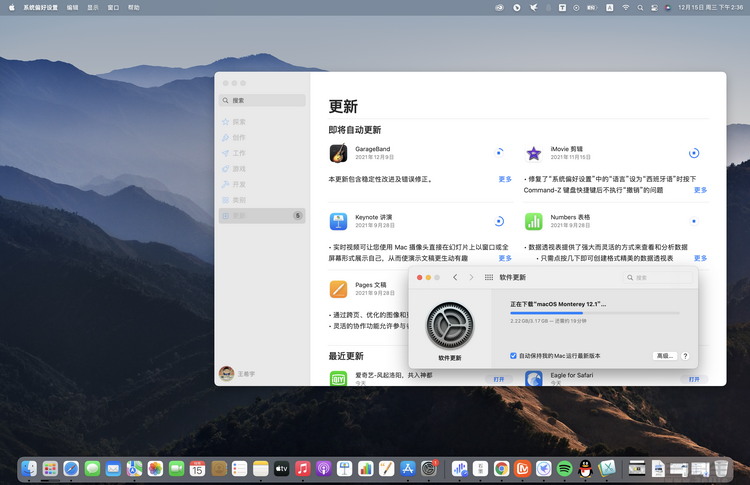Click the iMovie star app icon
The image size is (750, 485).
click(533, 154)
